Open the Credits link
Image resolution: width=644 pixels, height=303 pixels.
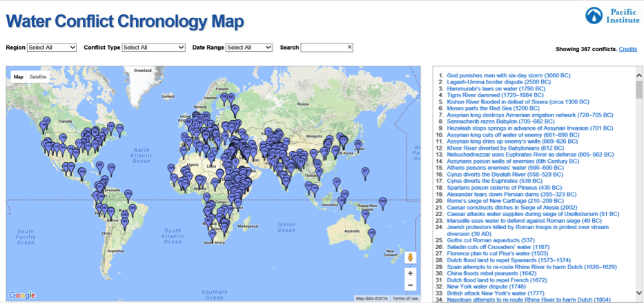(628, 49)
